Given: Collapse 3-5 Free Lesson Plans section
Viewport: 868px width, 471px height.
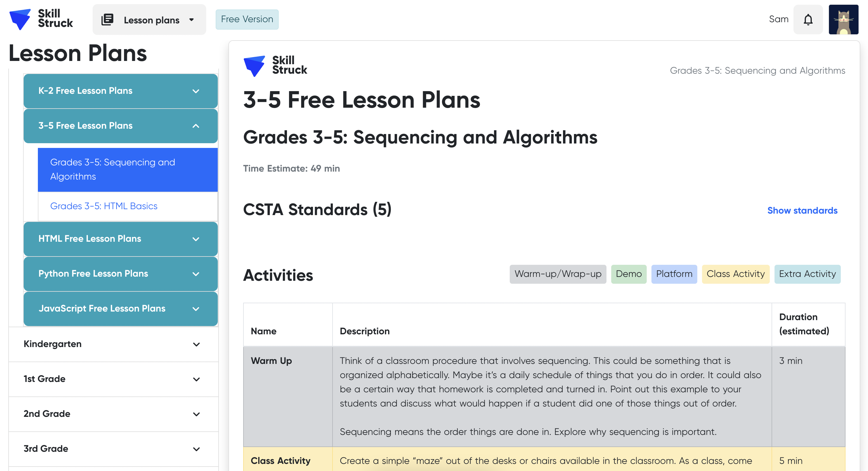Looking at the screenshot, I should [196, 126].
